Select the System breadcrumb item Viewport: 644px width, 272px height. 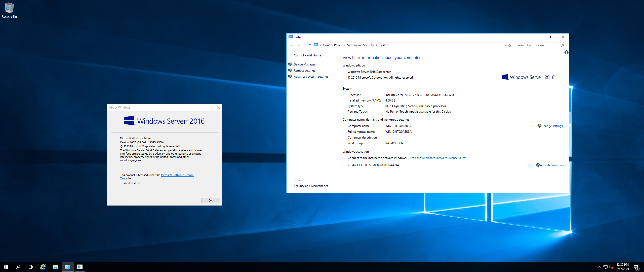point(384,45)
